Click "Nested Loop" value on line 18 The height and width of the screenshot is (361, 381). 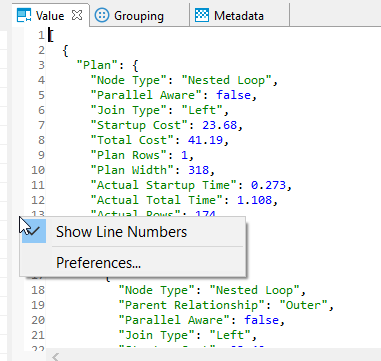[254, 290]
